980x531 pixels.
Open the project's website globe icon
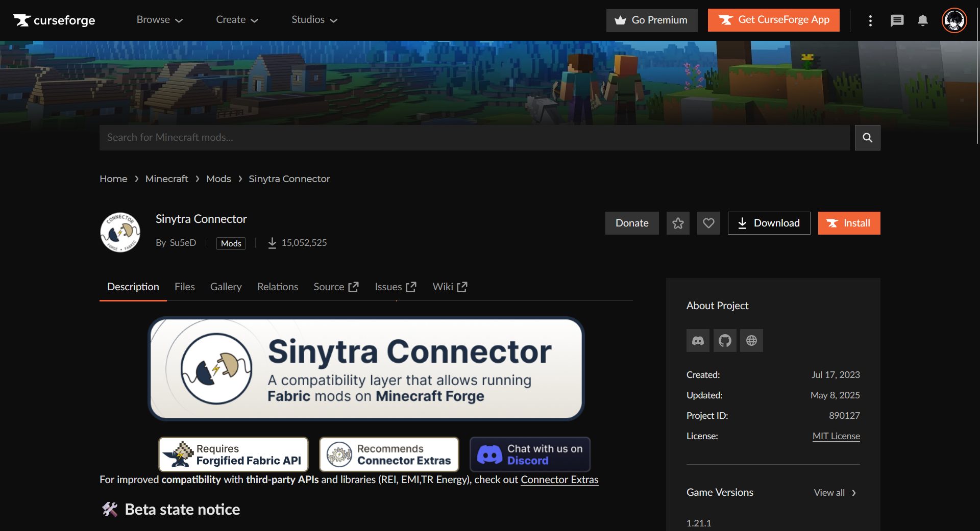(x=751, y=340)
